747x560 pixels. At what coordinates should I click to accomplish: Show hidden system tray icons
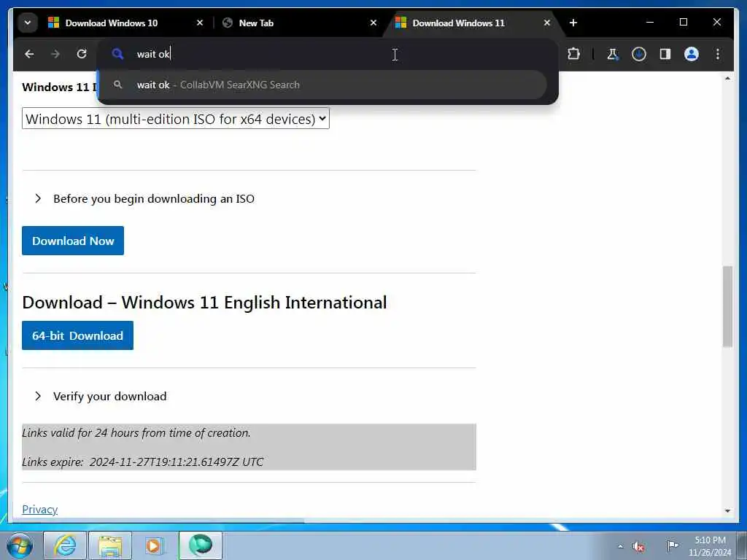pos(620,546)
